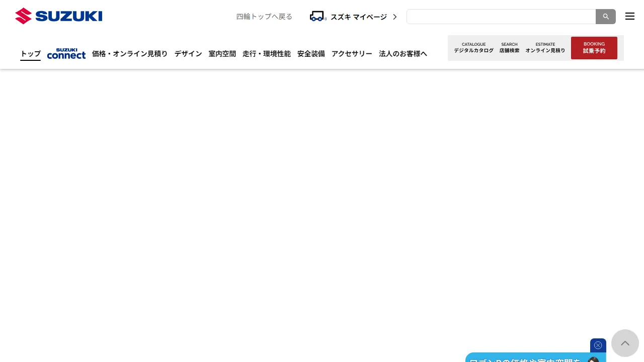Expand the スズキ マイページ chevron arrow

[395, 17]
